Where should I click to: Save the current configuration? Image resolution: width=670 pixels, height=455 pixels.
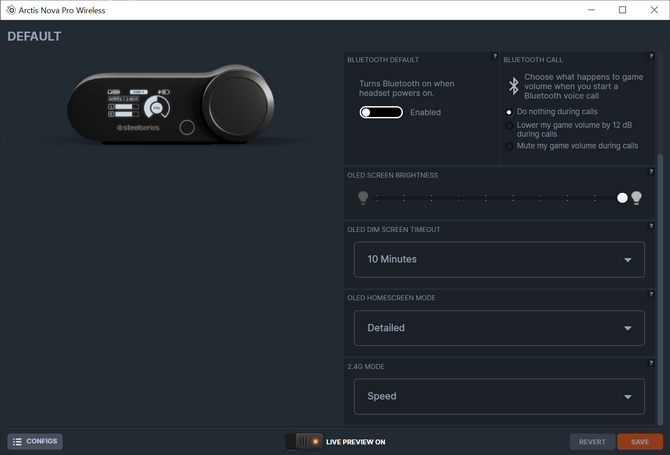(640, 442)
